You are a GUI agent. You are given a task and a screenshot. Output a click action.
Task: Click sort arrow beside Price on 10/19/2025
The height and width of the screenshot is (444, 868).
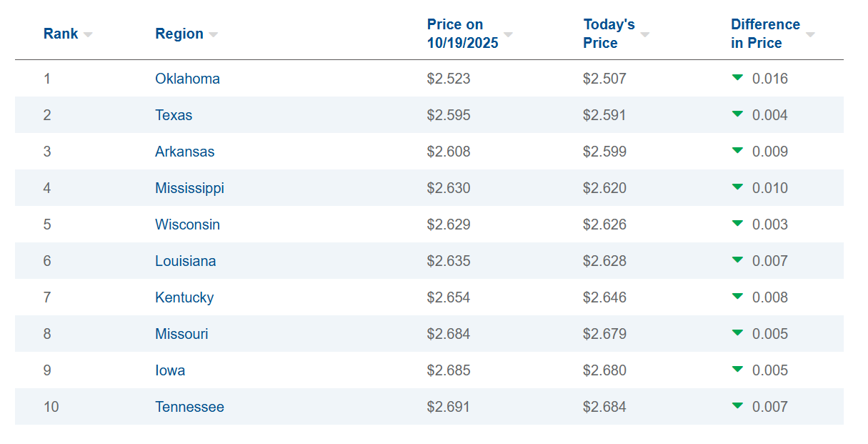[508, 34]
